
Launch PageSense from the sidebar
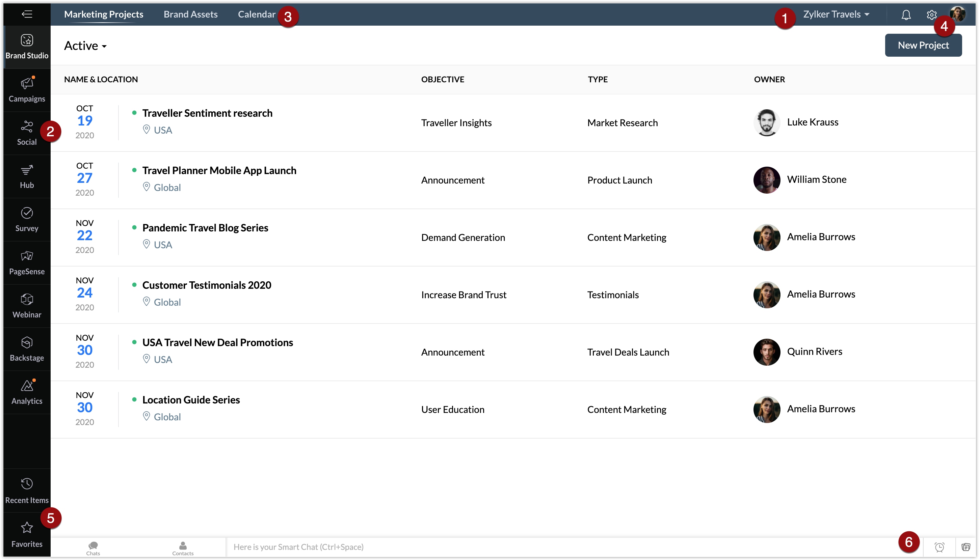tap(27, 263)
